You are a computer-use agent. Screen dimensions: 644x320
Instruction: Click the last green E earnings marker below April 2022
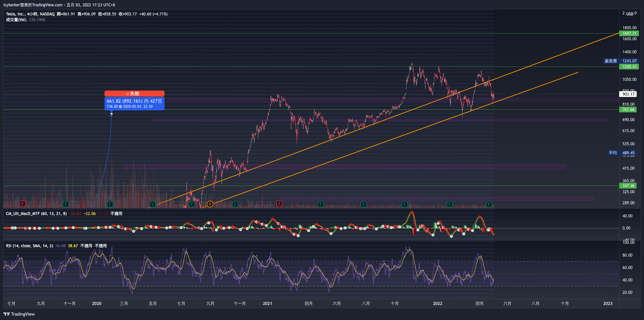(489, 204)
